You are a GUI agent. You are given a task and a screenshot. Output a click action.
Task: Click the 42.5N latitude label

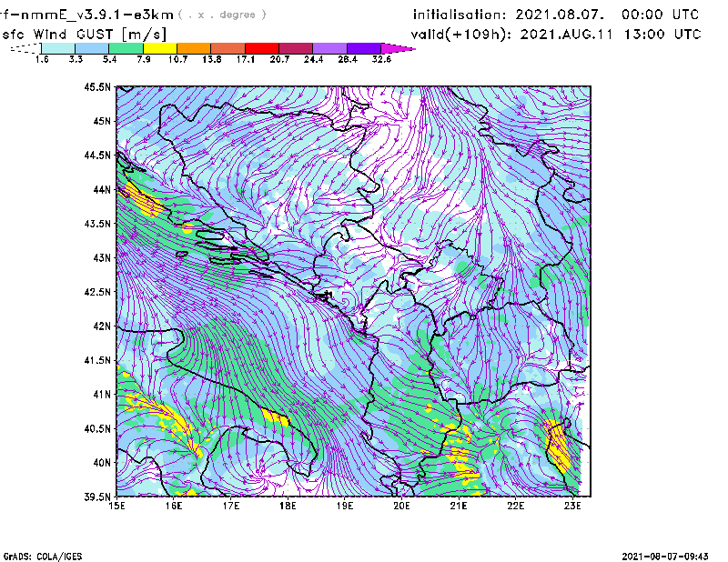tap(97, 292)
